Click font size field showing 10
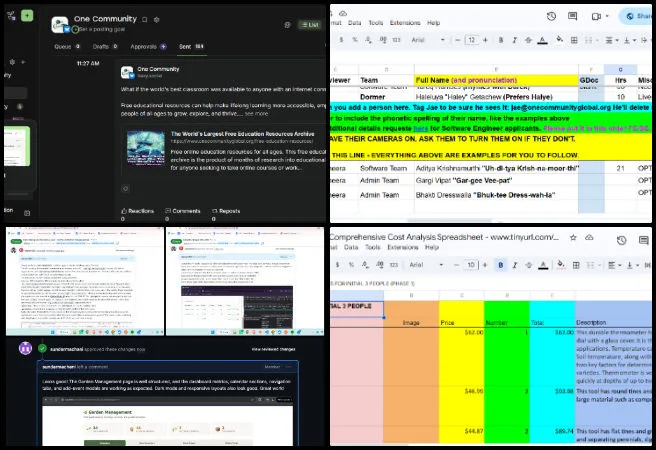The width and height of the screenshot is (656, 450). point(471,265)
